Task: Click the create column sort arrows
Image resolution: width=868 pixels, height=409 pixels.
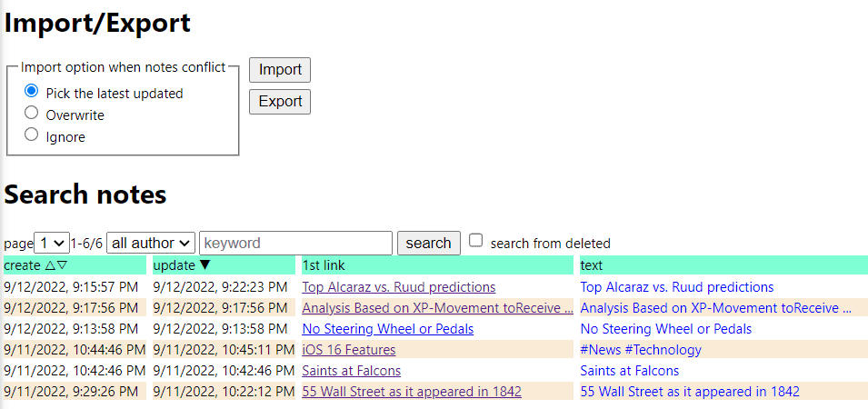Action: click(x=55, y=265)
